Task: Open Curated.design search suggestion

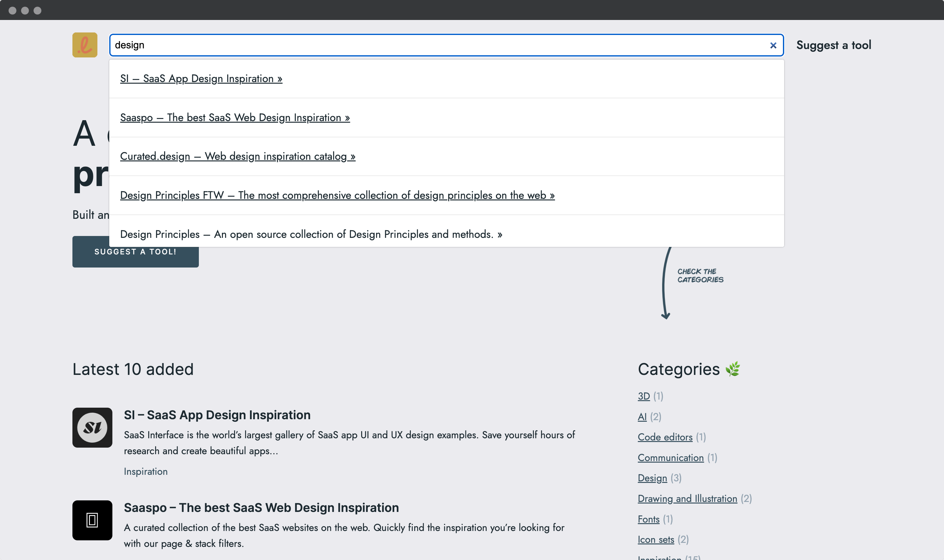Action: 238,156
